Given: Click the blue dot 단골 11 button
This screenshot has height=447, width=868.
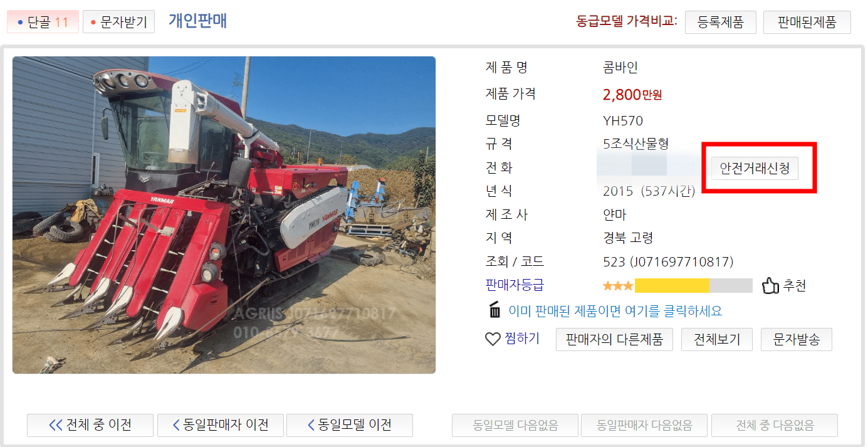Looking at the screenshot, I should (x=43, y=22).
